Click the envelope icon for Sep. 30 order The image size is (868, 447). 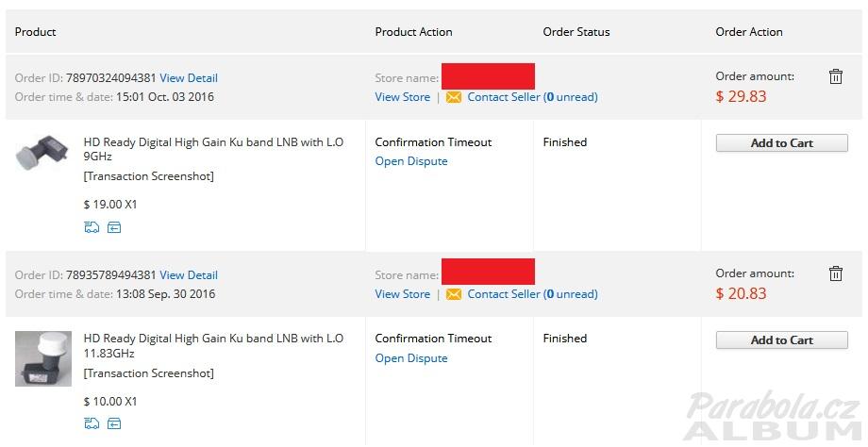coord(454,294)
